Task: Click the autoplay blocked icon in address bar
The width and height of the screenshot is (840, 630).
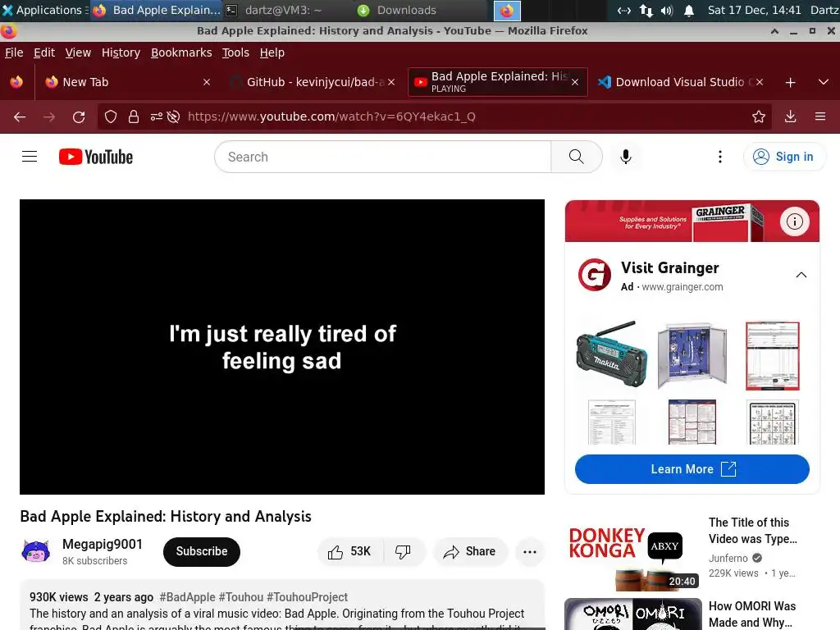Action: 173,116
